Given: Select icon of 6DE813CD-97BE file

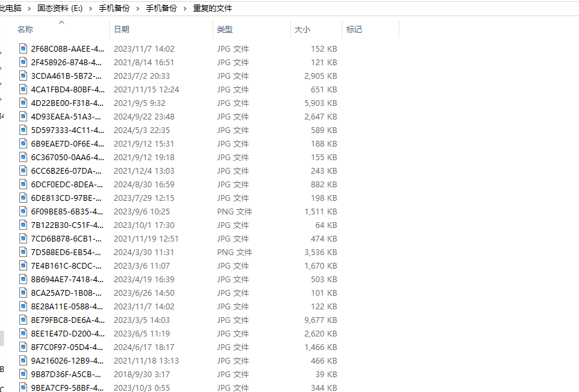Looking at the screenshot, I should pos(23,198).
